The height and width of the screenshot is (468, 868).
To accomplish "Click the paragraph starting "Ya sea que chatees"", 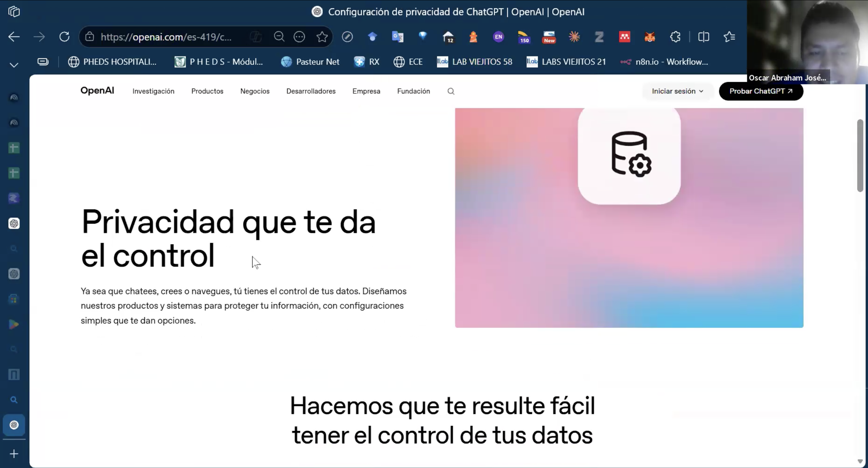I will [244, 306].
